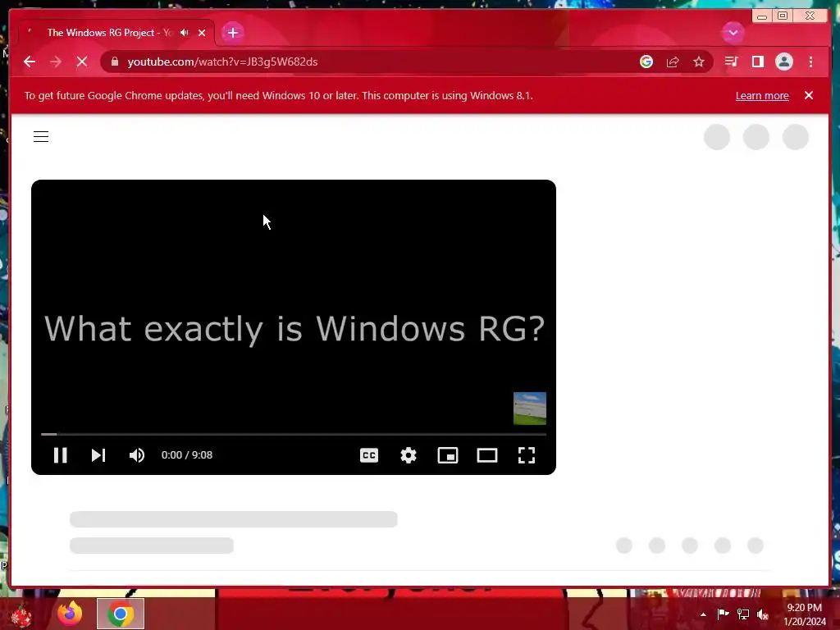
Task: Show hidden system tray icons
Action: [x=703, y=614]
